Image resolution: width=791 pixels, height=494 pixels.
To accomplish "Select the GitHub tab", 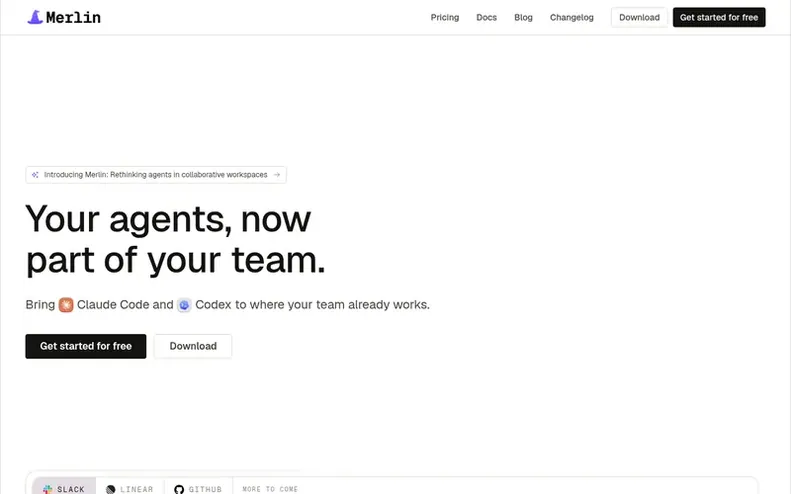I will (x=198, y=487).
